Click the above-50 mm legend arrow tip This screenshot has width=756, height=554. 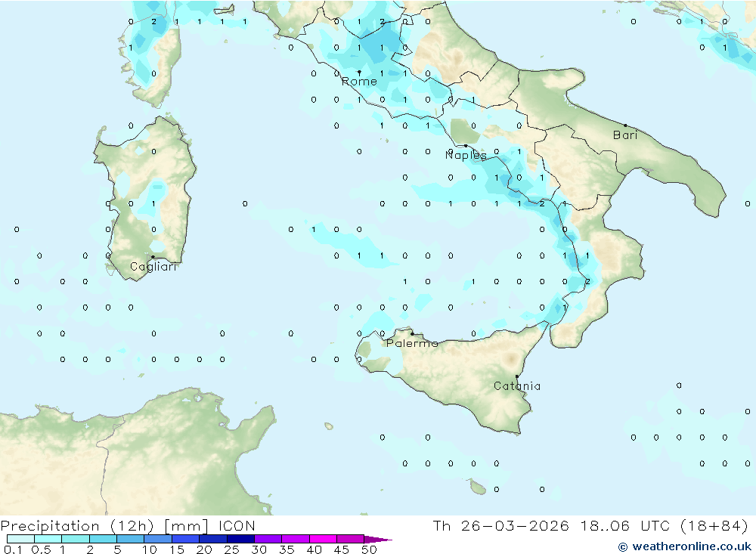(x=378, y=540)
